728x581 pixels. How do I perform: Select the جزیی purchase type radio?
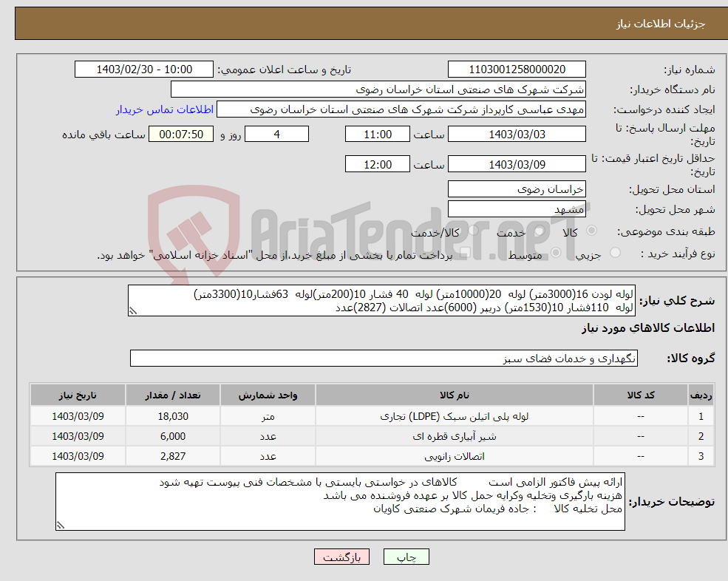pyautogui.click(x=615, y=253)
